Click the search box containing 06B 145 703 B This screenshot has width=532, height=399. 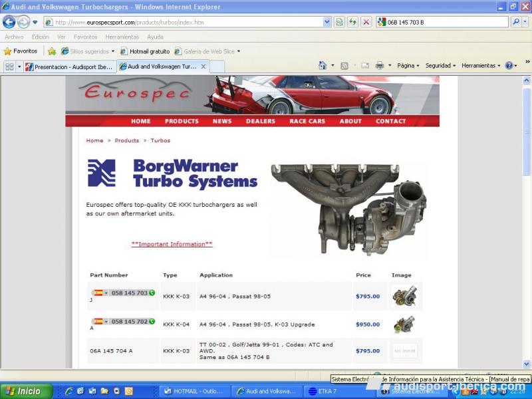pos(442,23)
